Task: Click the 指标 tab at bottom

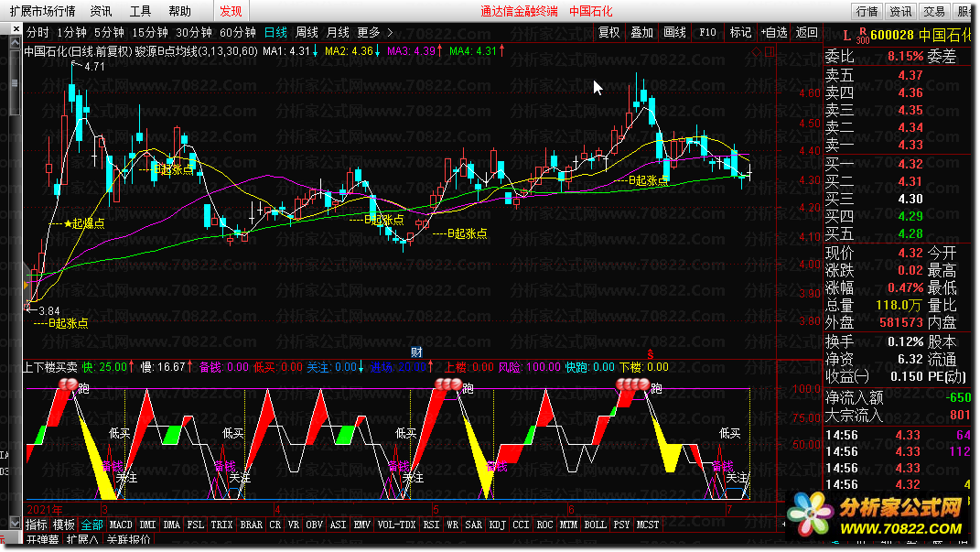Action: 37,525
